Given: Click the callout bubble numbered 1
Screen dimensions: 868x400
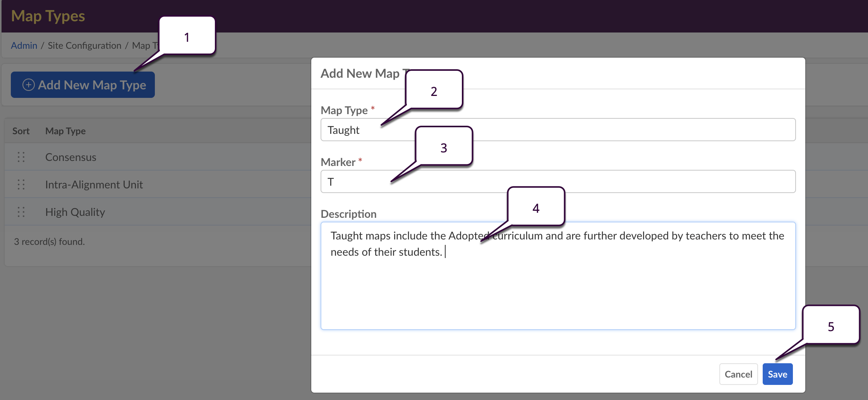Looking at the screenshot, I should click(187, 36).
